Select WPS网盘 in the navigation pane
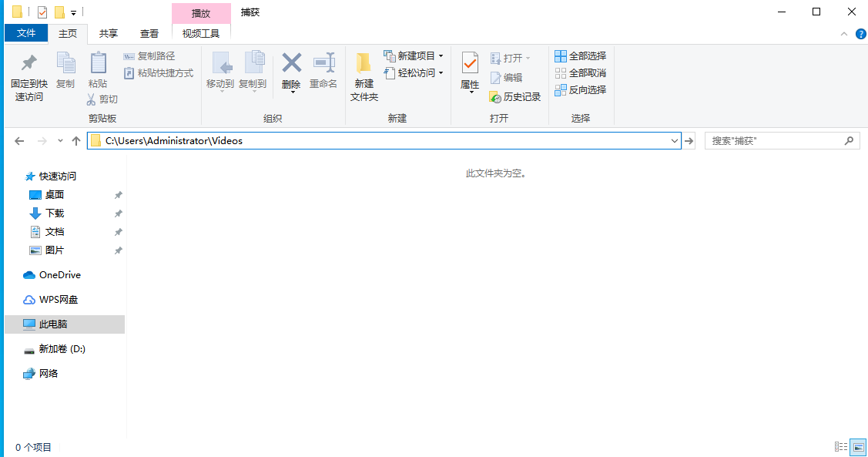Screen dimensions: 868x457 click(51, 300)
